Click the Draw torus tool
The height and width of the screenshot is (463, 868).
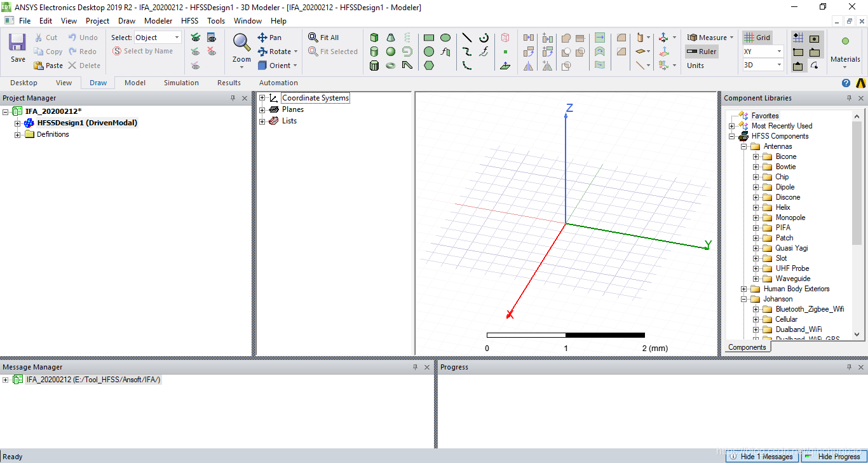[x=391, y=66]
